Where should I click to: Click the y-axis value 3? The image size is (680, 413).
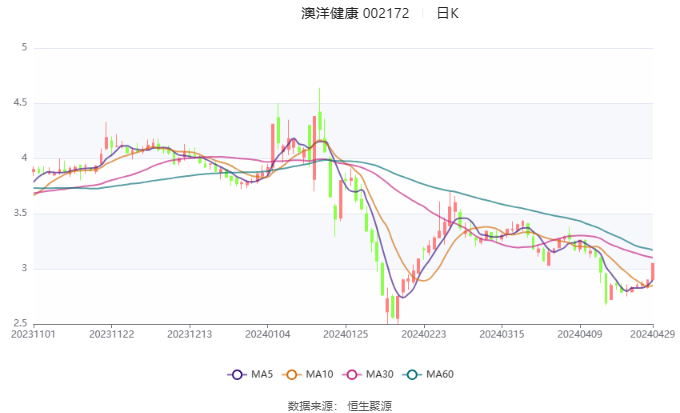tap(24, 269)
